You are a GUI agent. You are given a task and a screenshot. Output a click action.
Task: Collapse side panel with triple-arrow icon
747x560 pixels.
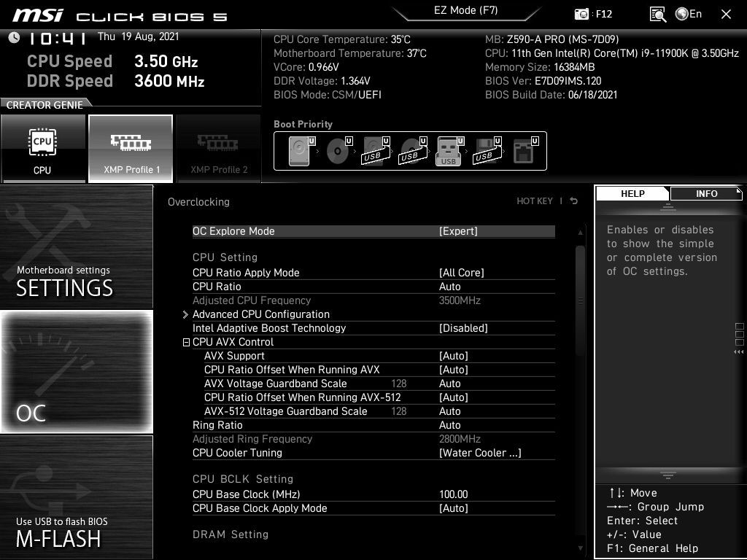739,352
